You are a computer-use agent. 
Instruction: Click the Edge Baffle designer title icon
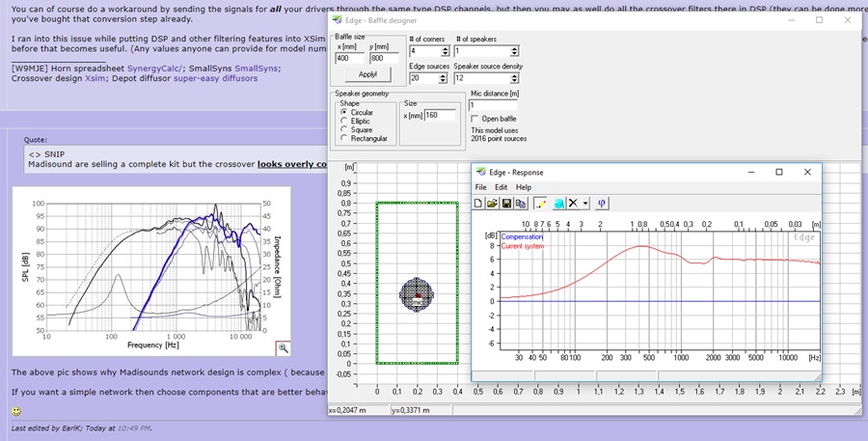tap(337, 20)
